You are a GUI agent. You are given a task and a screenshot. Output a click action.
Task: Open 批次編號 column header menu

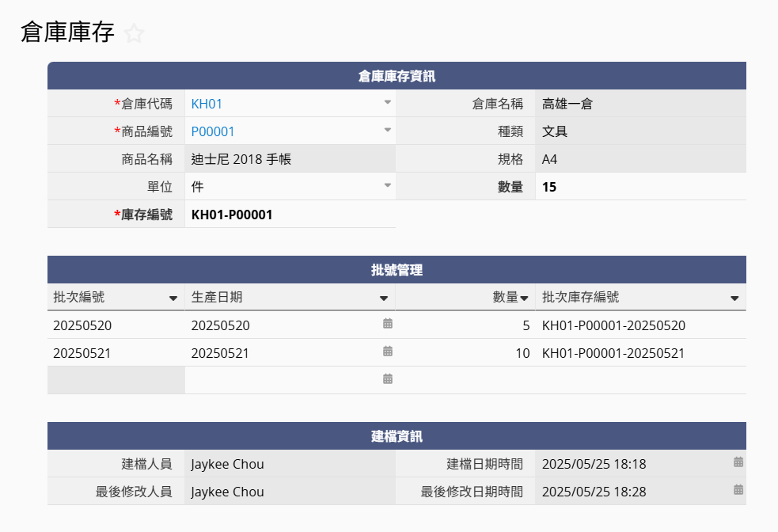(x=173, y=298)
